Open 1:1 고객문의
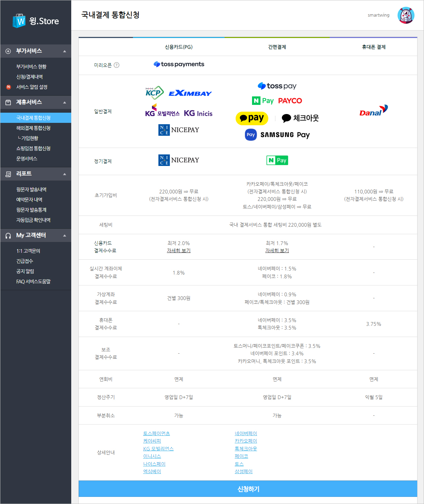Image resolution: width=424 pixels, height=504 pixels. click(28, 251)
